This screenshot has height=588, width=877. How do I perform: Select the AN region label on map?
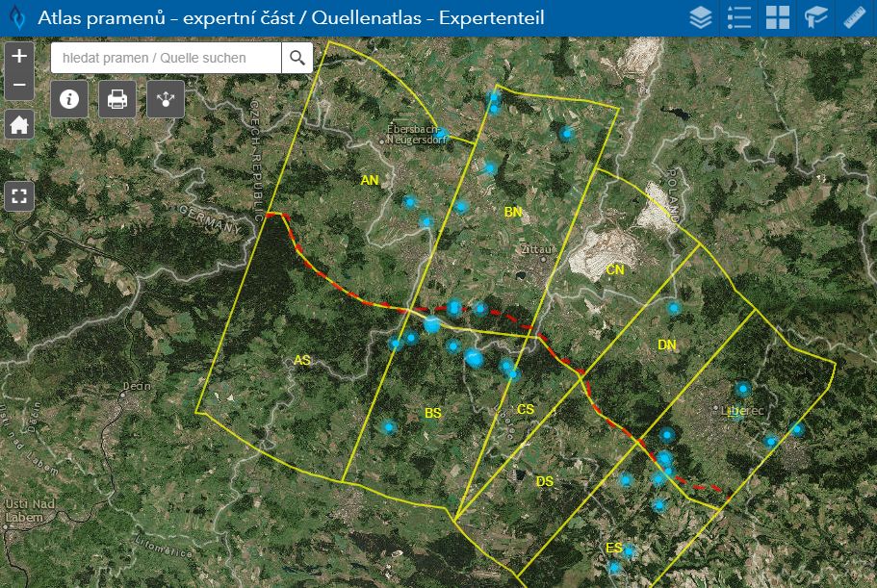tap(370, 180)
